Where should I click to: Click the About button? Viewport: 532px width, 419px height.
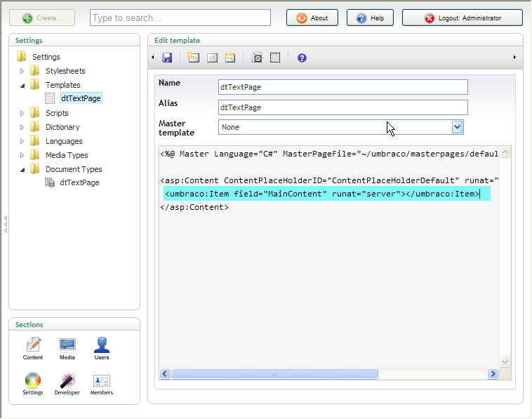pyautogui.click(x=312, y=18)
